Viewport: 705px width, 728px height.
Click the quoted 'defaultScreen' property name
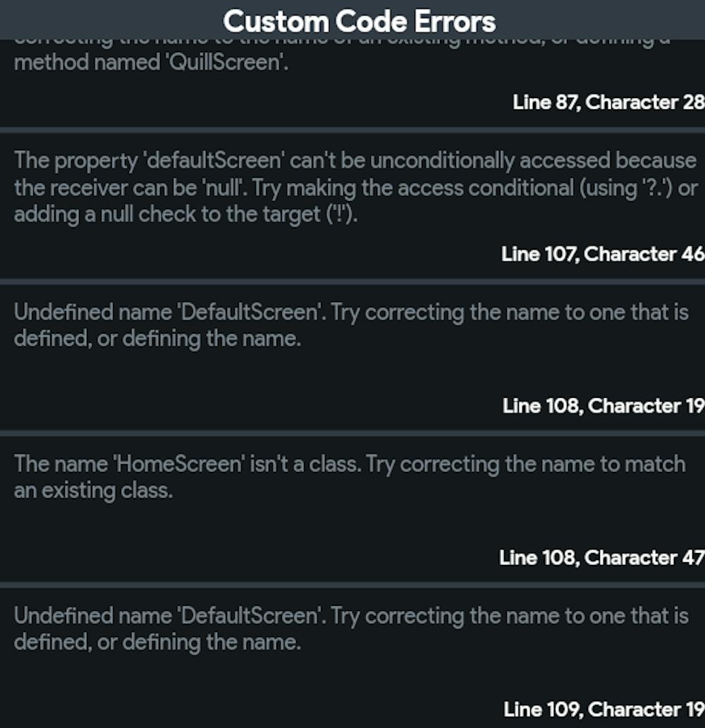click(x=214, y=161)
